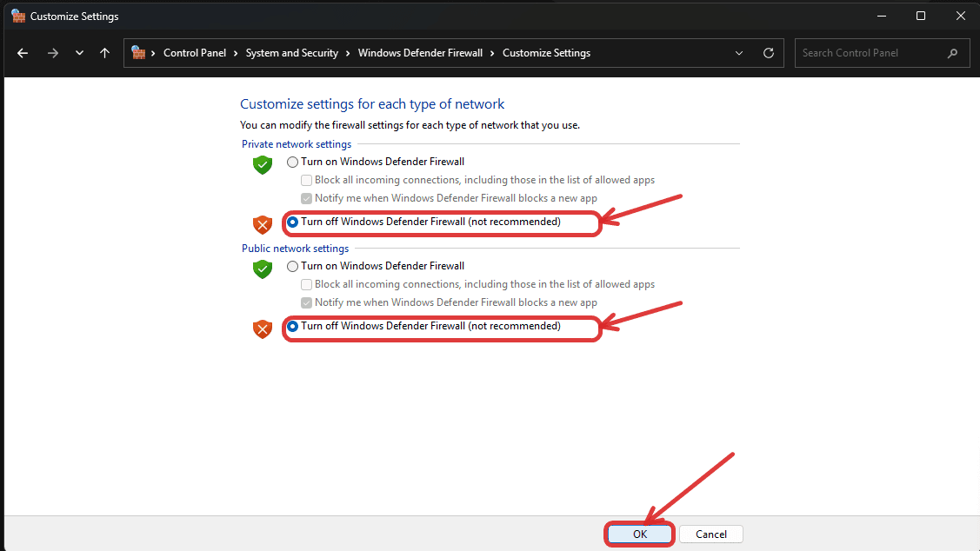Expand the address bar history dropdown
The image size is (980, 551).
point(739,53)
